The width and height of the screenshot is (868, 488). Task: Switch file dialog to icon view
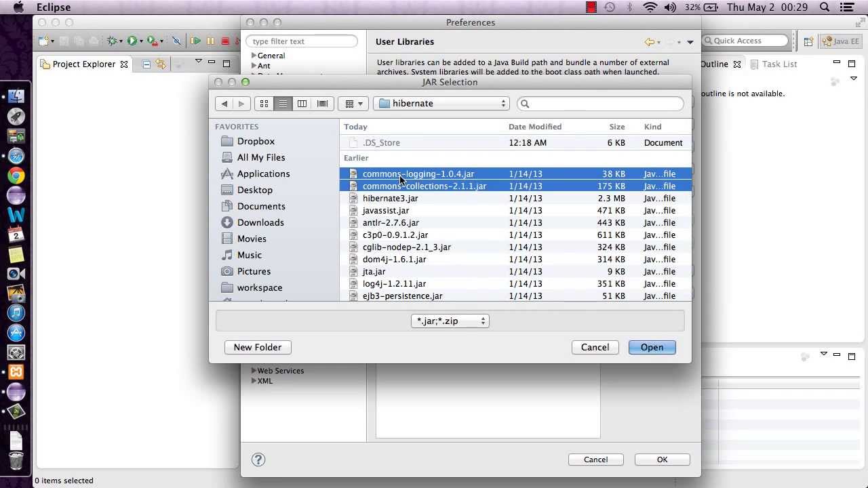264,104
